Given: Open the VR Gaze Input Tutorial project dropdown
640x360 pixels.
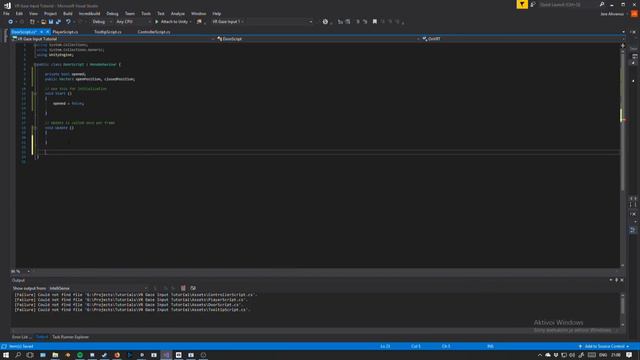Looking at the screenshot, I should [x=113, y=39].
